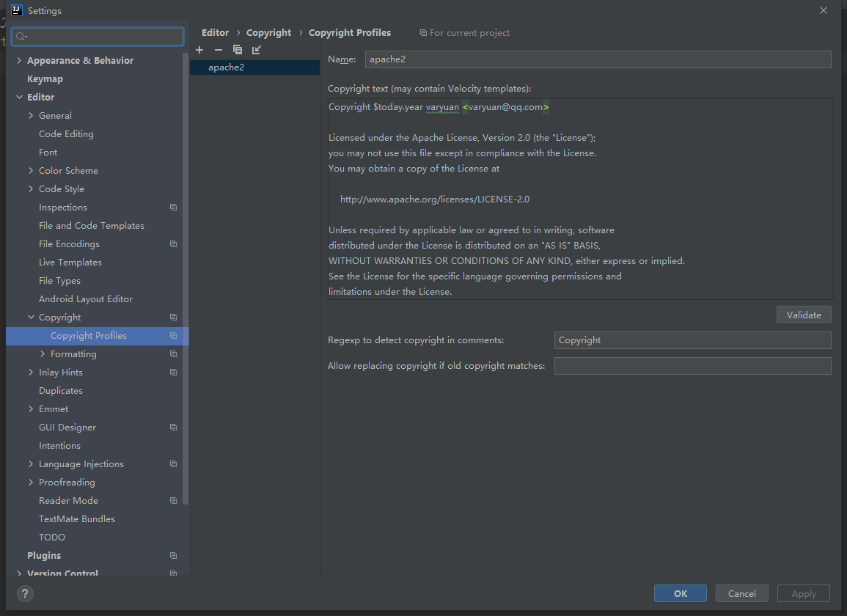The height and width of the screenshot is (616, 847).
Task: Click the project-level icon beside Formatting
Action: coord(173,354)
